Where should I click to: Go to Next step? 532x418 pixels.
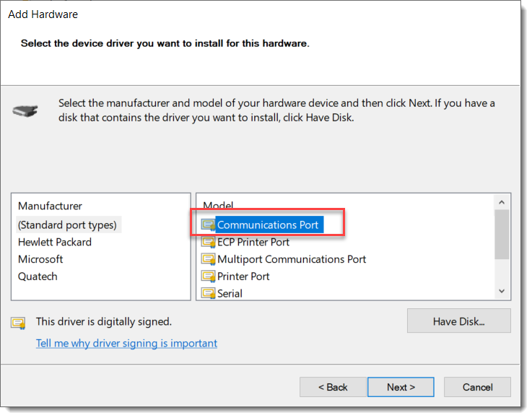(401, 387)
